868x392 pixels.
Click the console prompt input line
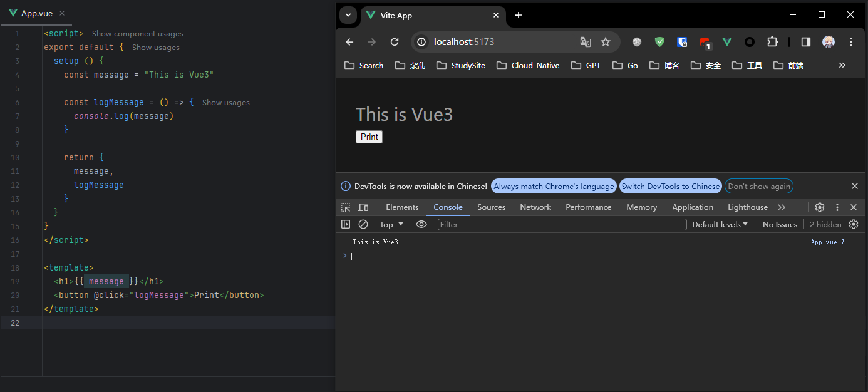coord(601,255)
